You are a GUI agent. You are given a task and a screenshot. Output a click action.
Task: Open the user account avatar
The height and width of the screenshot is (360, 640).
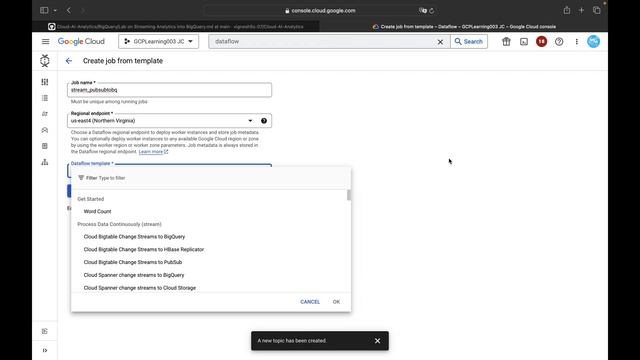[x=593, y=41]
